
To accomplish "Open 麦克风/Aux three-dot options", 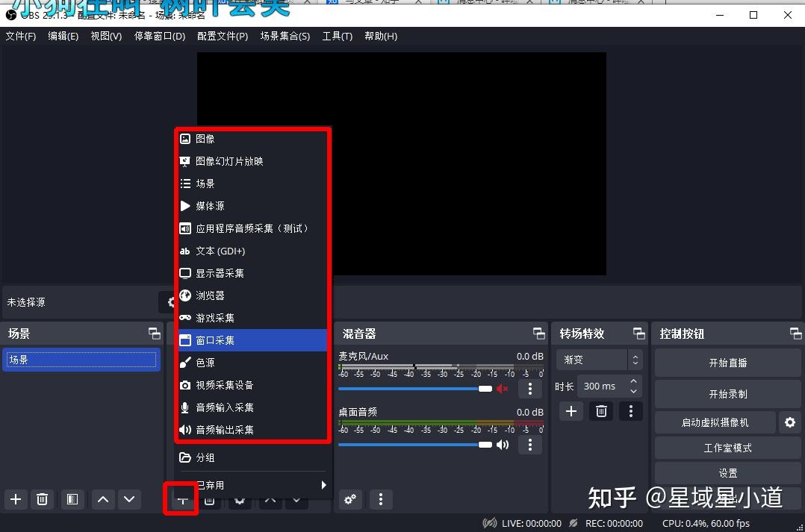I will [x=530, y=389].
